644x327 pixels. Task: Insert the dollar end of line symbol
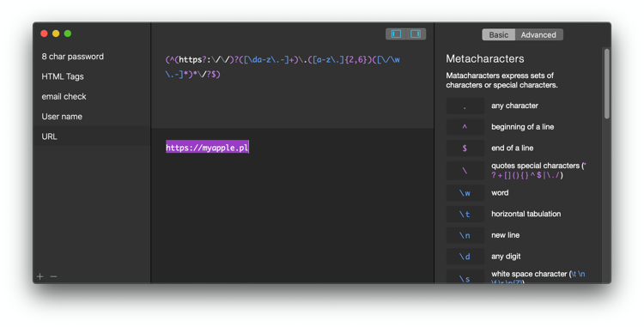tap(465, 148)
